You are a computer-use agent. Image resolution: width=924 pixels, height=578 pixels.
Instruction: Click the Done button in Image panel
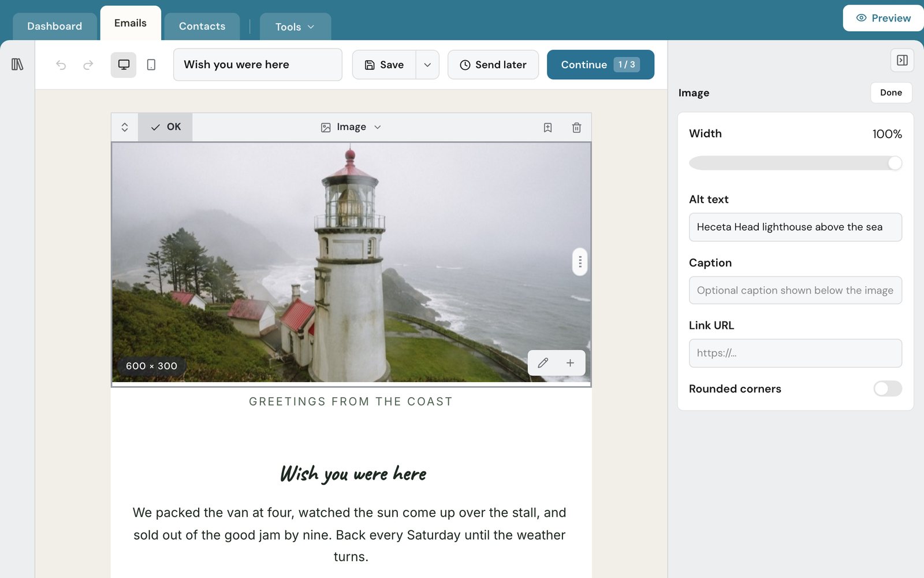click(x=891, y=92)
